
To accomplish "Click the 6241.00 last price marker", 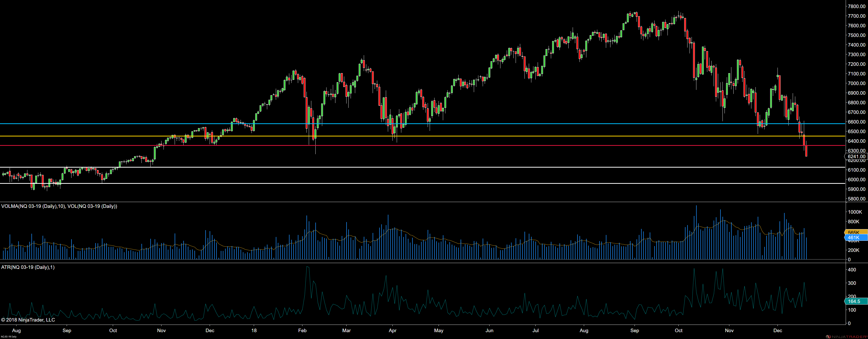I will (x=856, y=156).
